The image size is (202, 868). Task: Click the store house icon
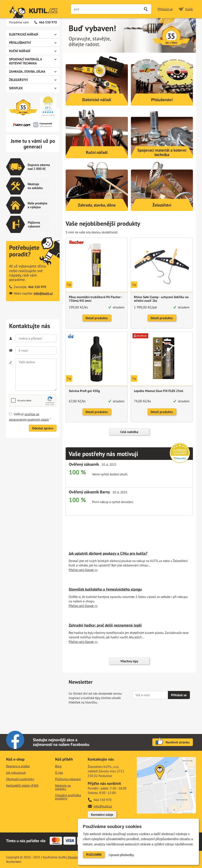[x=16, y=205]
